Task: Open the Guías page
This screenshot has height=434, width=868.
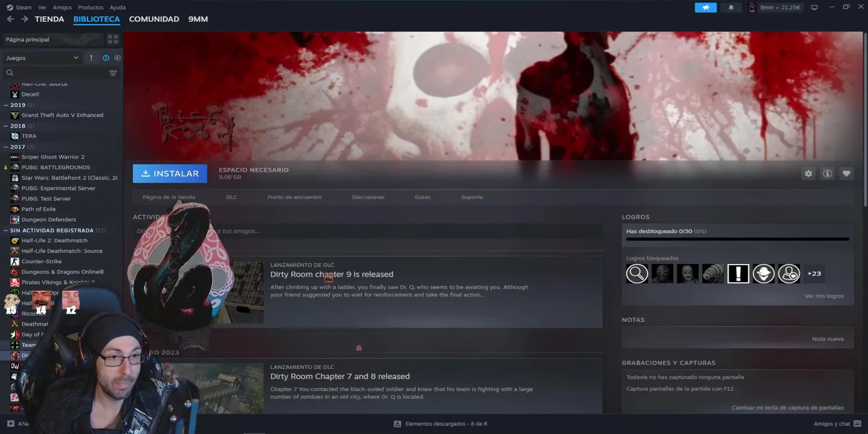Action: point(423,197)
